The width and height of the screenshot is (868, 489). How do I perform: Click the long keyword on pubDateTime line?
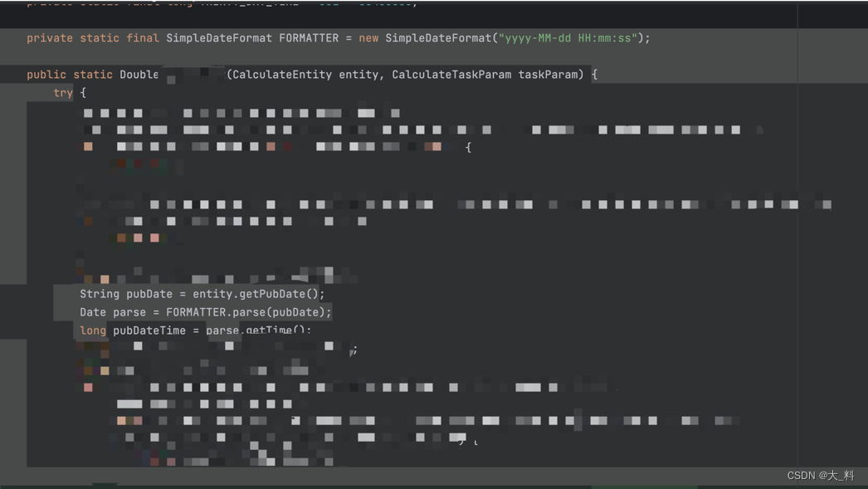tap(92, 330)
